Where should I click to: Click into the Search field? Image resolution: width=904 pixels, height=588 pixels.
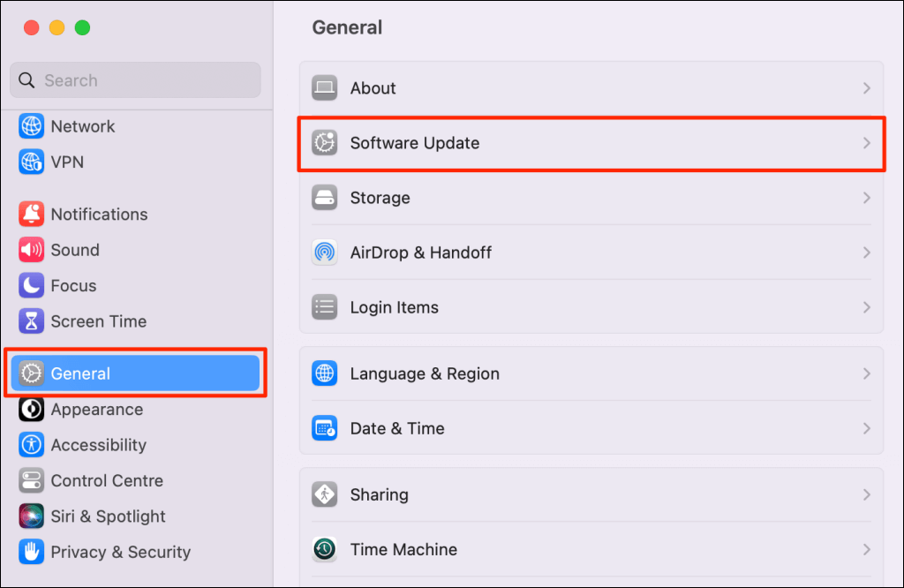(135, 80)
